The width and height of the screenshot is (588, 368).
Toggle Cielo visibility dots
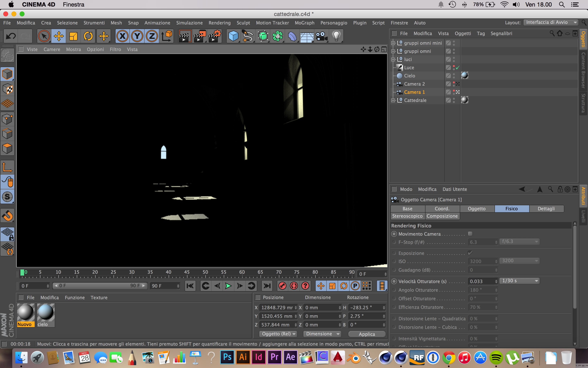point(454,76)
